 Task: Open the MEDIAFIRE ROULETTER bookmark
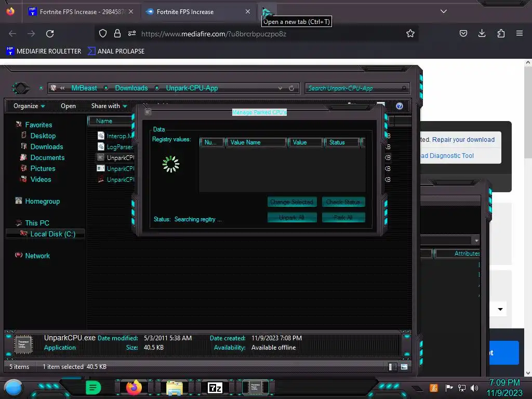[x=44, y=51]
